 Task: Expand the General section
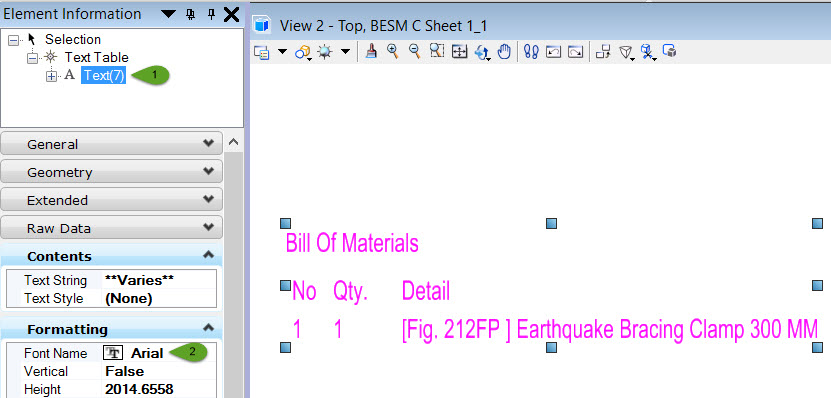[111, 144]
